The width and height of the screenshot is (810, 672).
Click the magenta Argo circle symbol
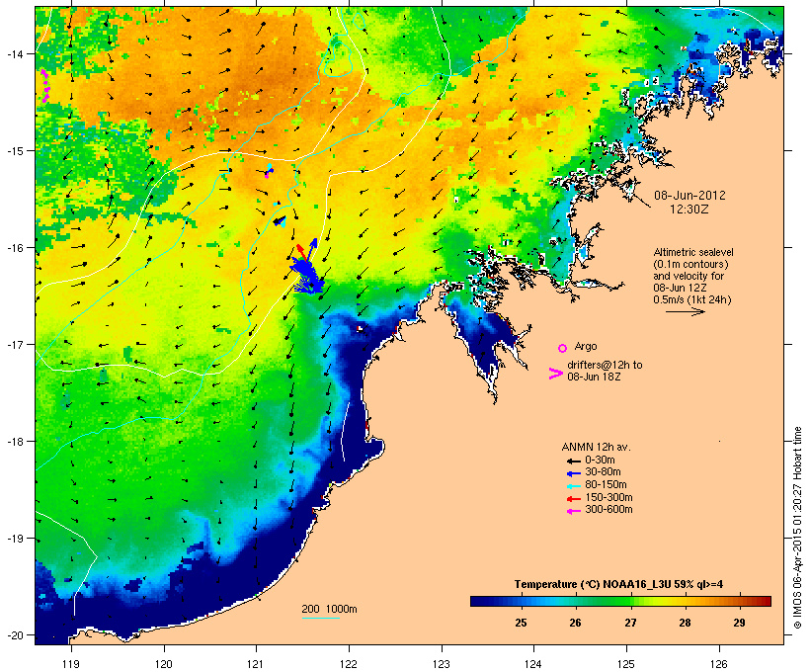tap(563, 348)
